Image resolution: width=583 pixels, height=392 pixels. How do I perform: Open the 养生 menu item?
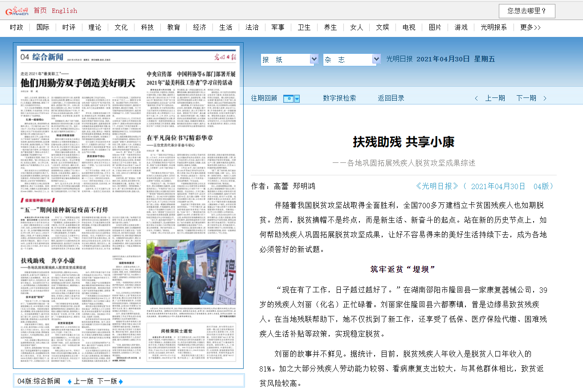coord(330,27)
